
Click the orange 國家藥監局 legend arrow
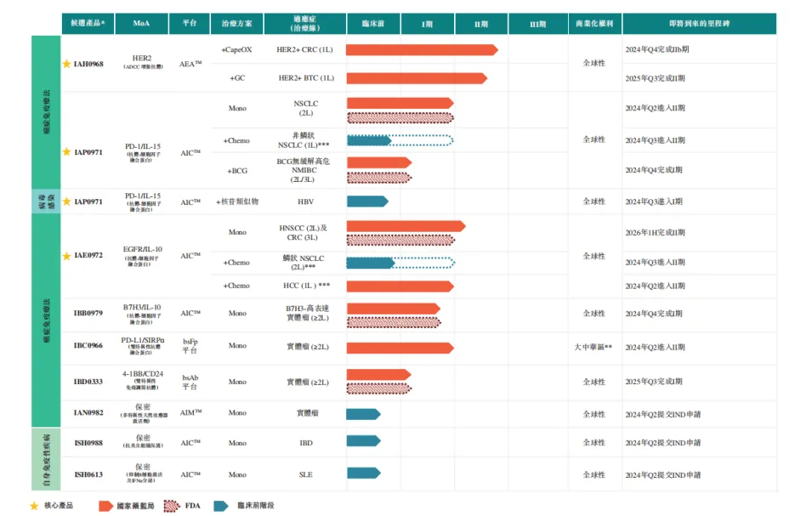pos(105,506)
